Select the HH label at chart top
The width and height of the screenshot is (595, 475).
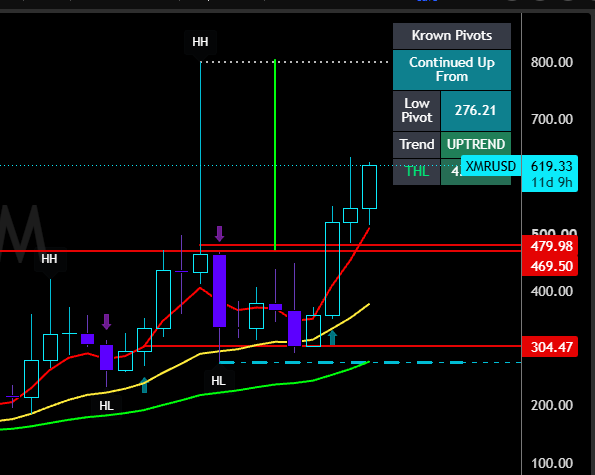(x=200, y=42)
